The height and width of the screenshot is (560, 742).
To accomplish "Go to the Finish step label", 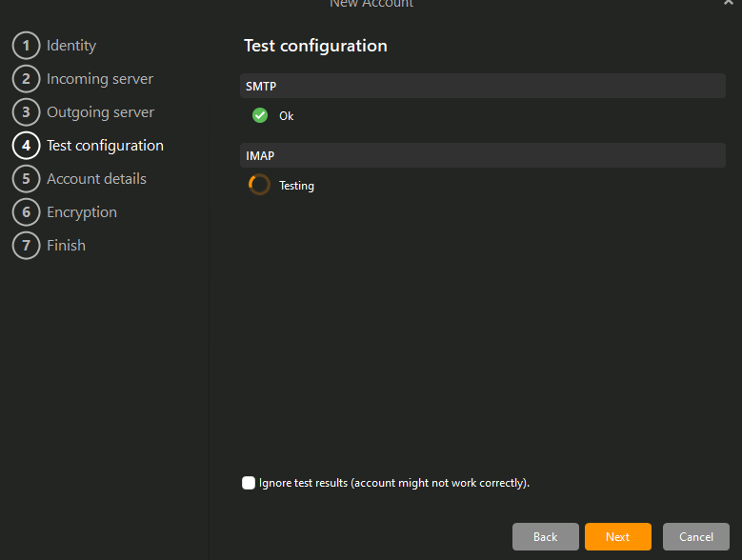I will [x=67, y=246].
